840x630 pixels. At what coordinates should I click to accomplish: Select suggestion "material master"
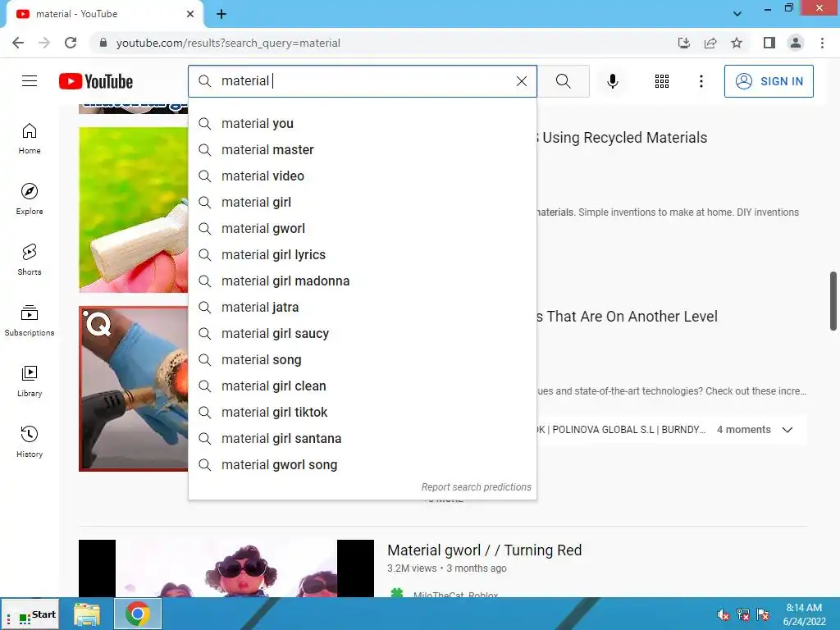pos(362,149)
